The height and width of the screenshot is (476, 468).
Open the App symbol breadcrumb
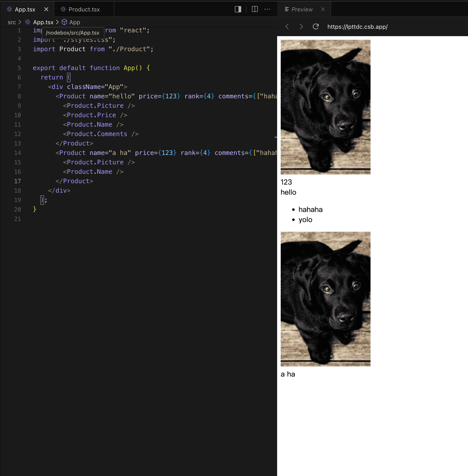(75, 22)
